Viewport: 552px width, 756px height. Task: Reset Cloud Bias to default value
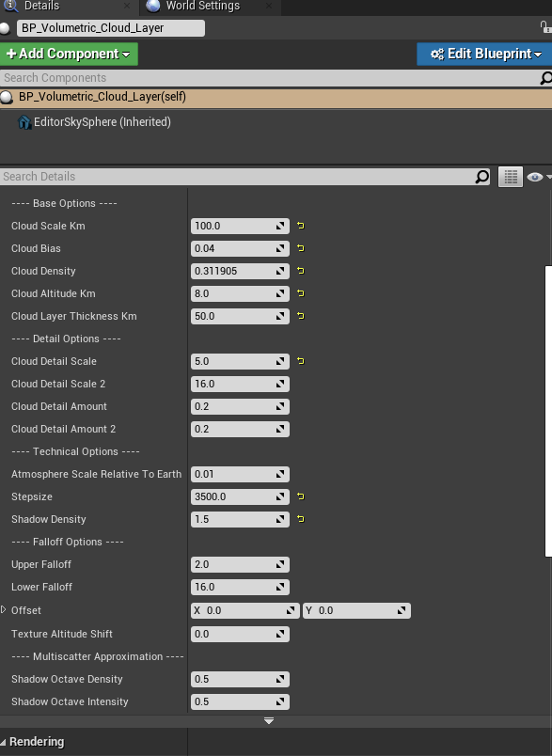tap(301, 248)
